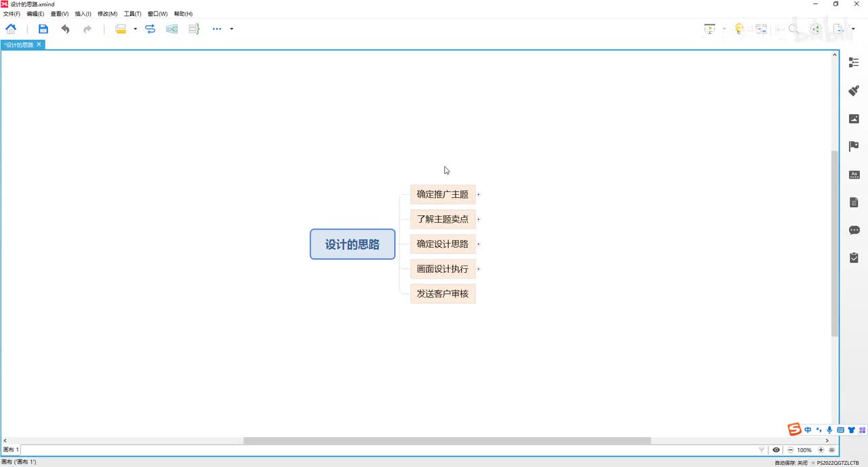Image resolution: width=868 pixels, height=467 pixels.
Task: Open the 文件(F) menu
Action: point(12,14)
